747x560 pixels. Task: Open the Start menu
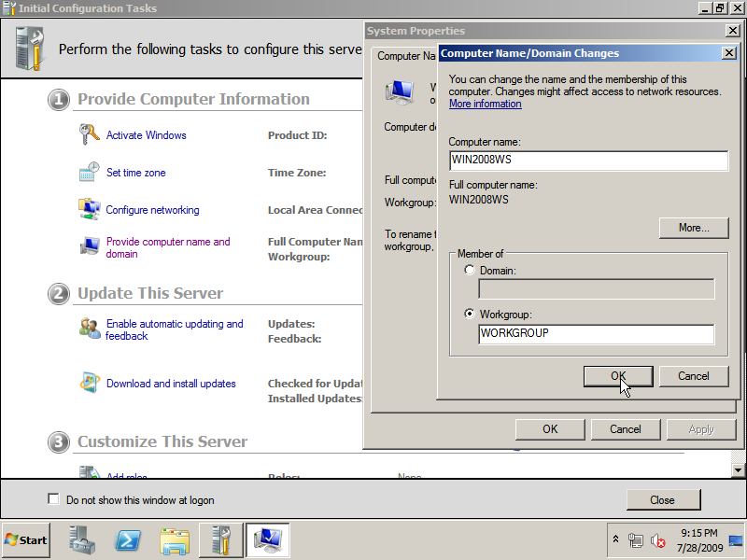pos(26,540)
